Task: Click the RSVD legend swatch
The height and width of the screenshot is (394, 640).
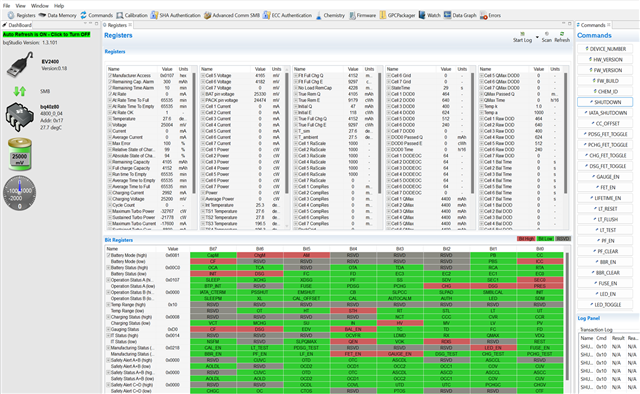Action: (x=562, y=239)
